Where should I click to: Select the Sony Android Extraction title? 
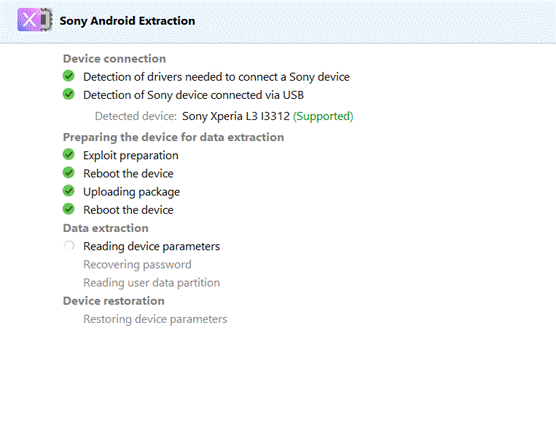click(127, 21)
